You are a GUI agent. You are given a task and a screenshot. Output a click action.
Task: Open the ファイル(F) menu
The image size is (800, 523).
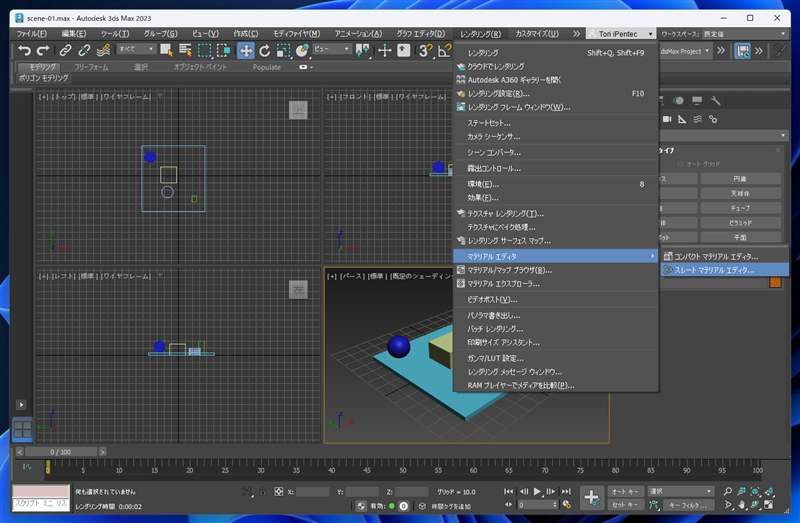click(x=32, y=34)
